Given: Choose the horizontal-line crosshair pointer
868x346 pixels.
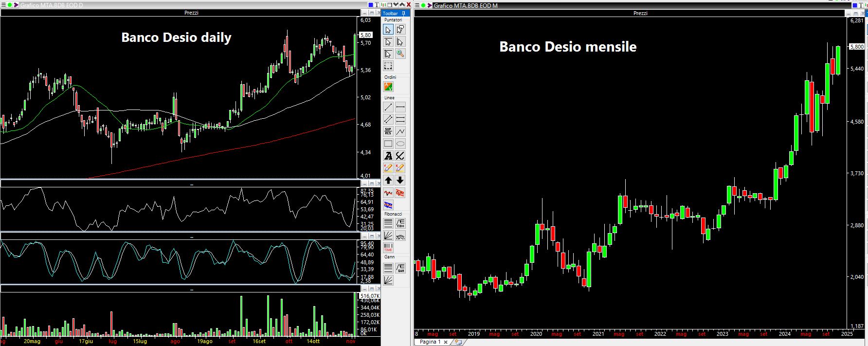Looking at the screenshot, I should pos(388,42).
